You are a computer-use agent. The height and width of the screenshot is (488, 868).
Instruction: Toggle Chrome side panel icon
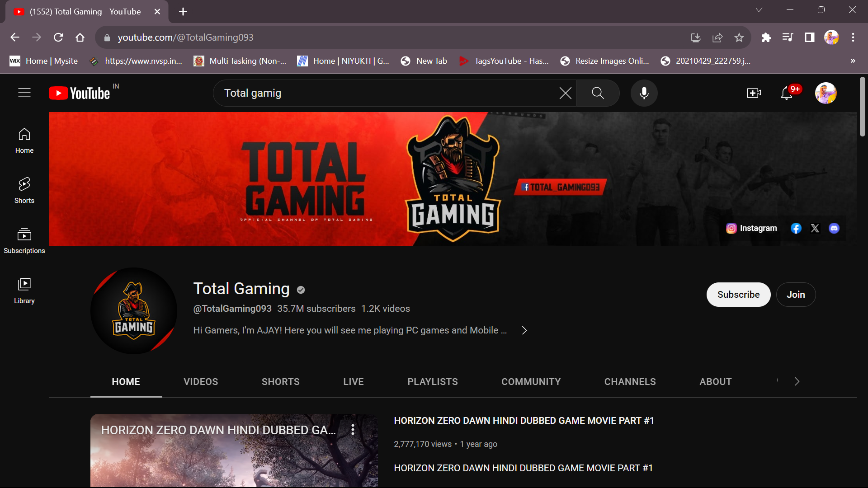809,38
